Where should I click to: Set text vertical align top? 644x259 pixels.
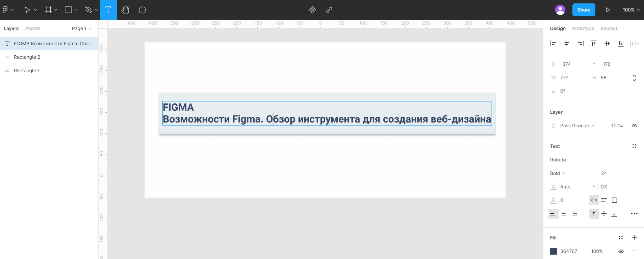(x=594, y=214)
